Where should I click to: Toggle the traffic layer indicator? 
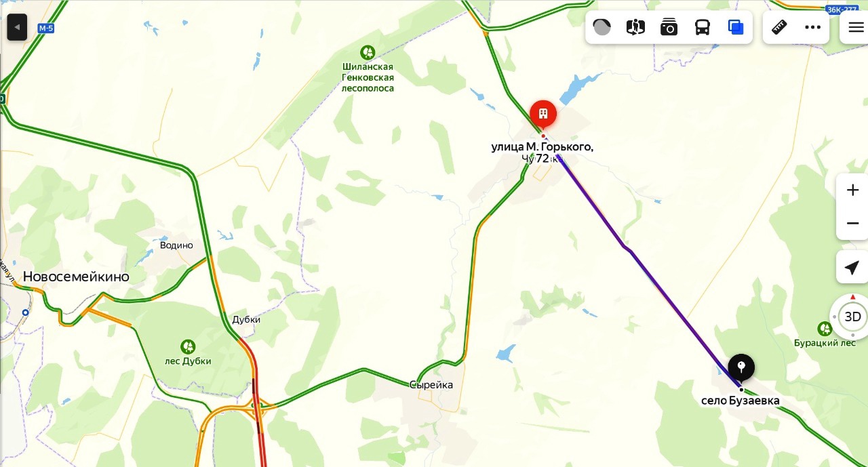[601, 27]
